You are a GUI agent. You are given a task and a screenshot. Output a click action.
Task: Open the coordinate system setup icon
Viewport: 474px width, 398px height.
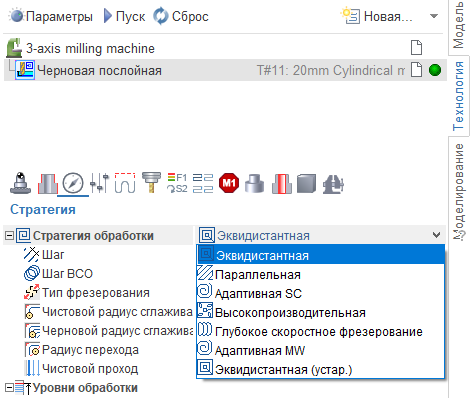(21, 183)
